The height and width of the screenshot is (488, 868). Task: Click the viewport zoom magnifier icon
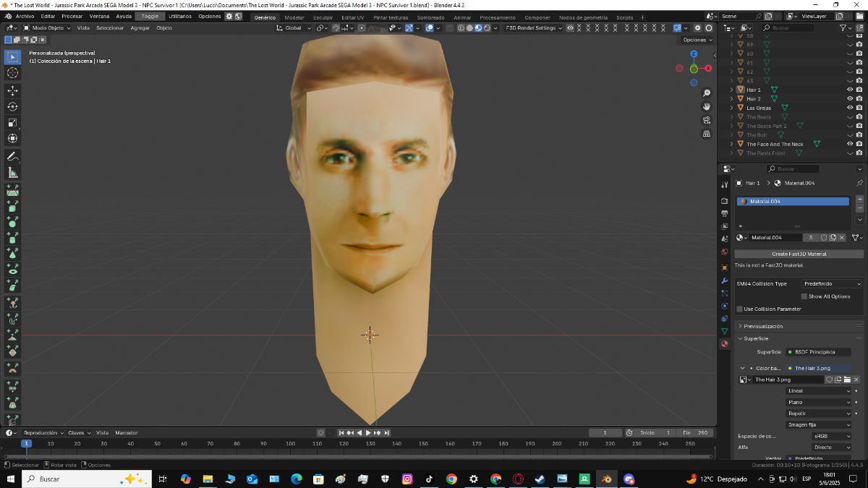[707, 93]
